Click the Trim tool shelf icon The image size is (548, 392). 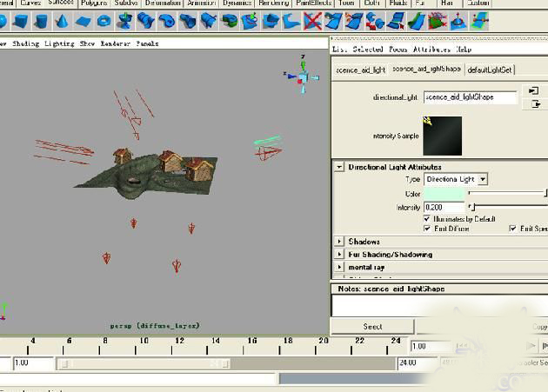[354, 21]
